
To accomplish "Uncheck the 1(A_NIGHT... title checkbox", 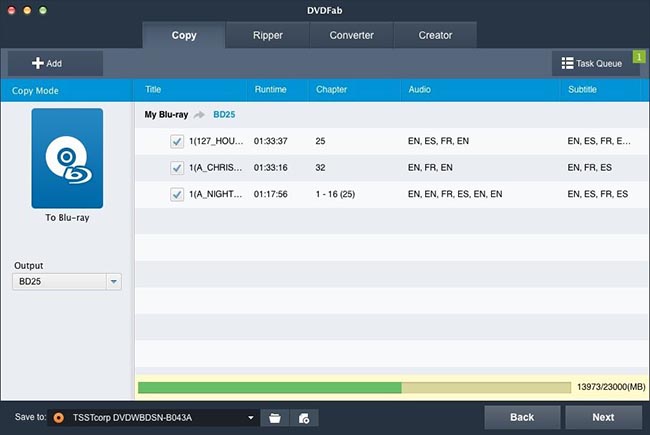I will (x=177, y=194).
